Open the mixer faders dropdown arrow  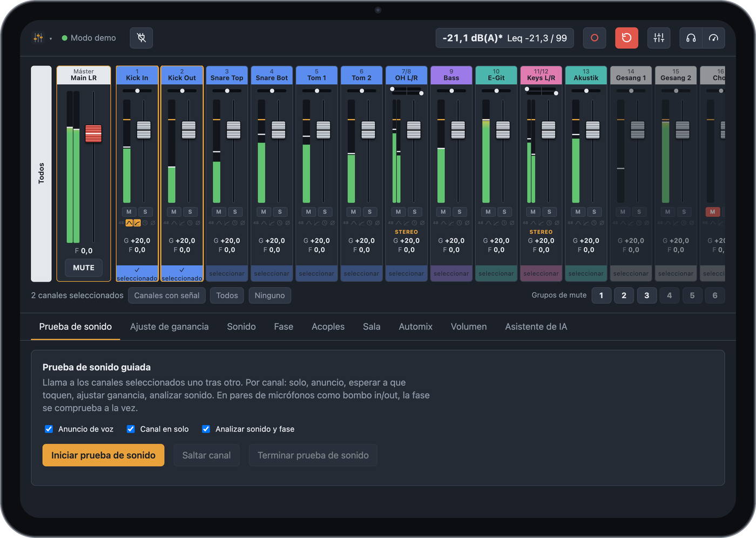tap(51, 38)
